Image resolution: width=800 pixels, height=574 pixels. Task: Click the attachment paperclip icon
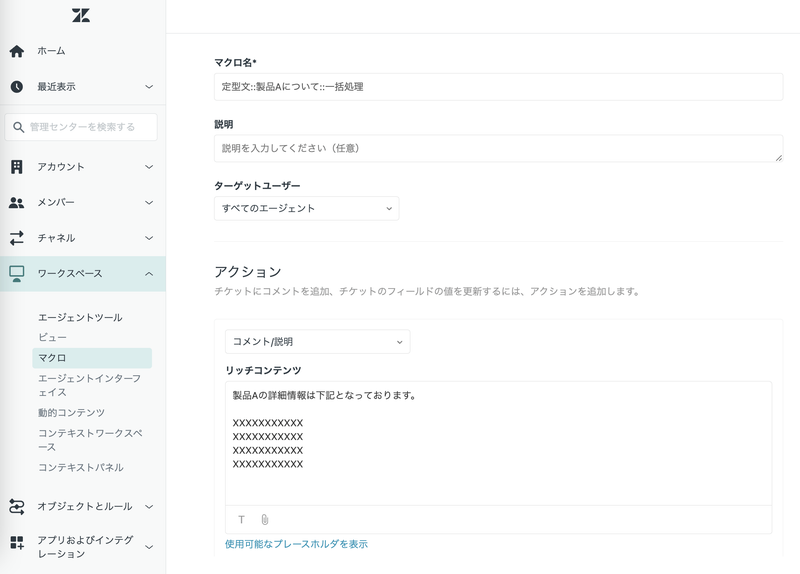(x=265, y=519)
